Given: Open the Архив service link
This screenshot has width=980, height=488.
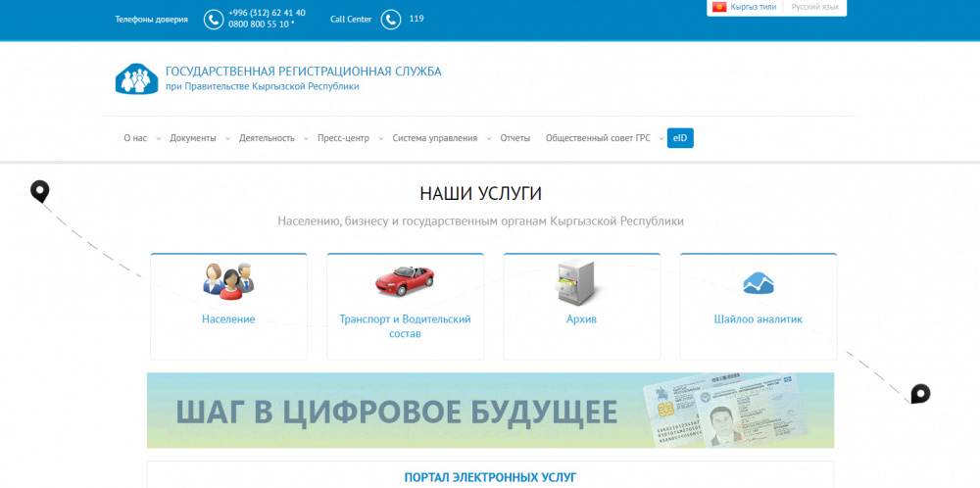Looking at the screenshot, I should pos(581,319).
